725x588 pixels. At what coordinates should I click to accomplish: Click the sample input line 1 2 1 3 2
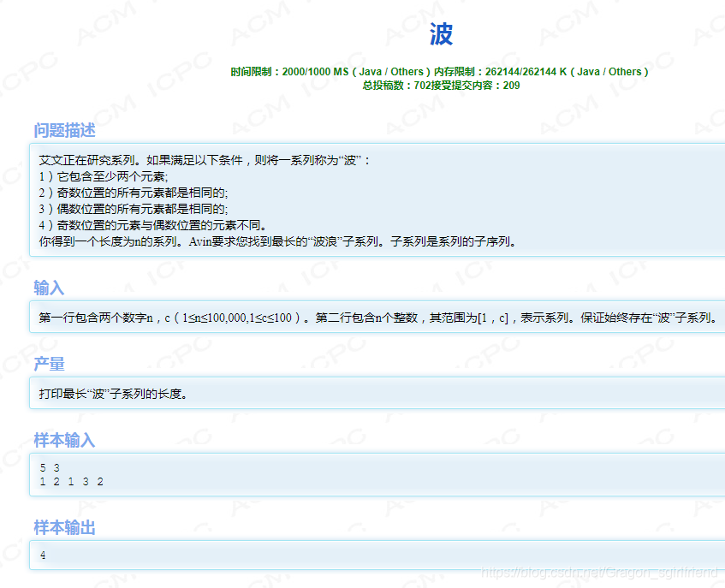tap(72, 482)
